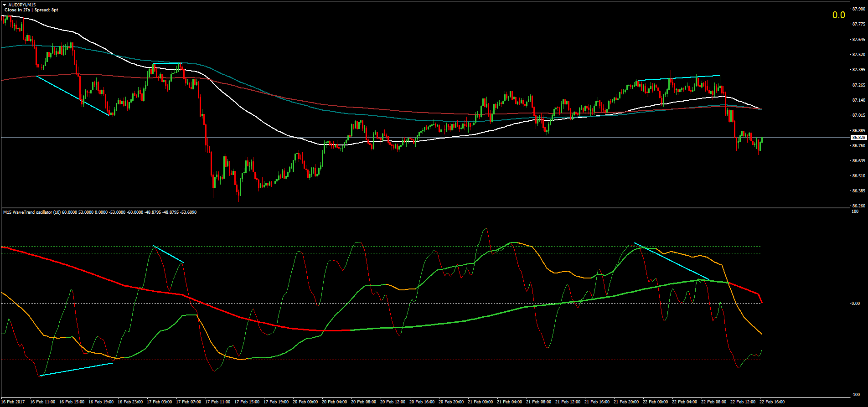This screenshot has width=868, height=407.
Task: Click the 87.395 price scale label
Action: coord(858,70)
